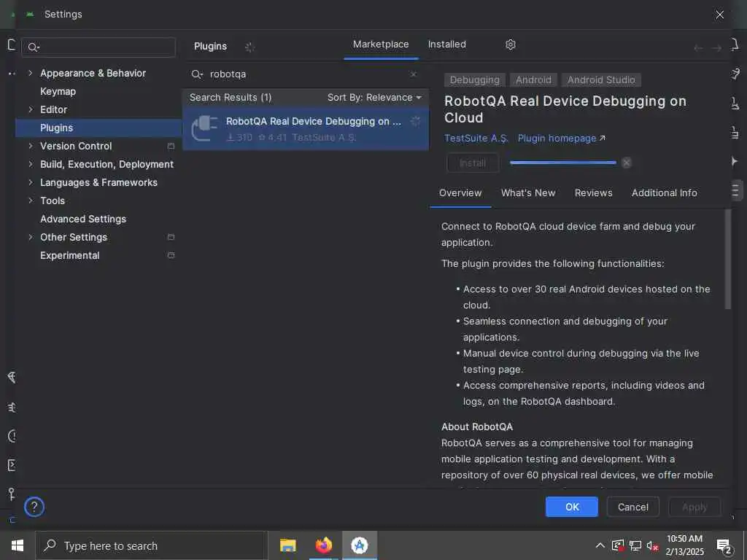Select the Overview tab
747x560 pixels.
tap(460, 192)
